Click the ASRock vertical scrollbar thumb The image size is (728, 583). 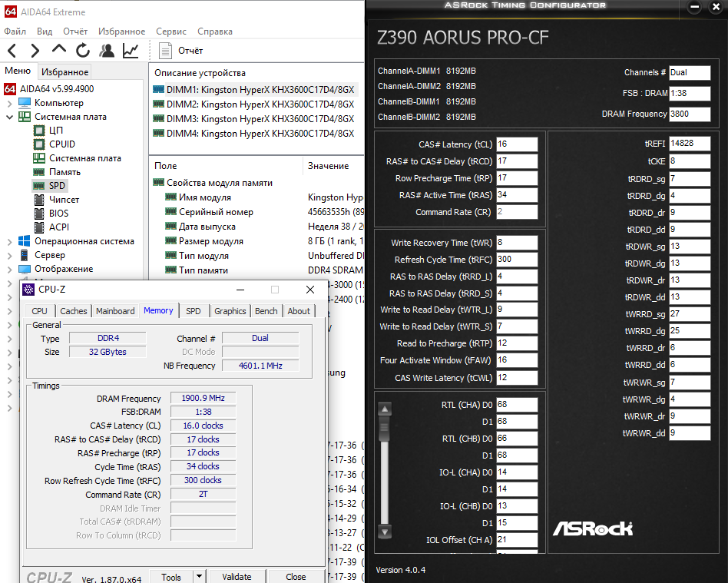(385, 428)
